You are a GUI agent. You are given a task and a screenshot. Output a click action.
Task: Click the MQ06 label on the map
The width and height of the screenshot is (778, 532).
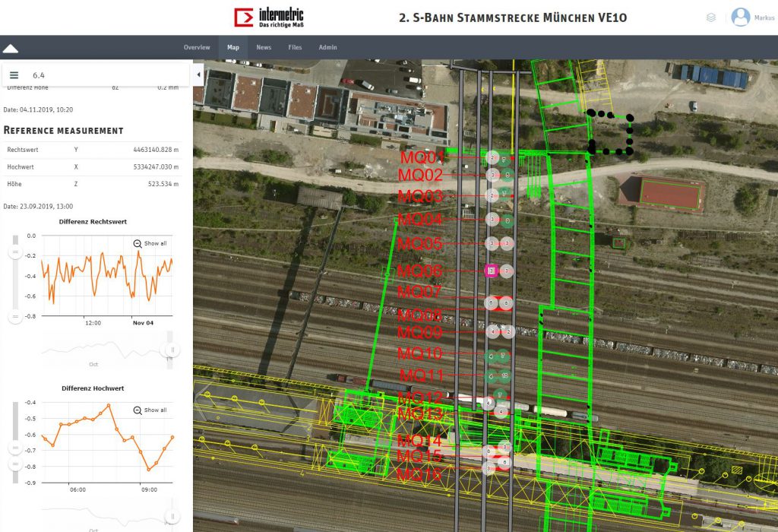click(x=419, y=271)
